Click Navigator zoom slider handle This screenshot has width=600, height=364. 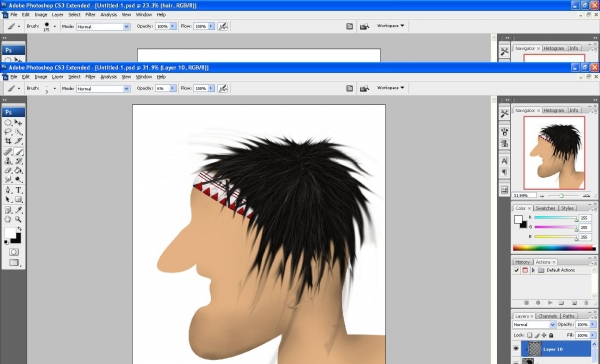point(561,196)
